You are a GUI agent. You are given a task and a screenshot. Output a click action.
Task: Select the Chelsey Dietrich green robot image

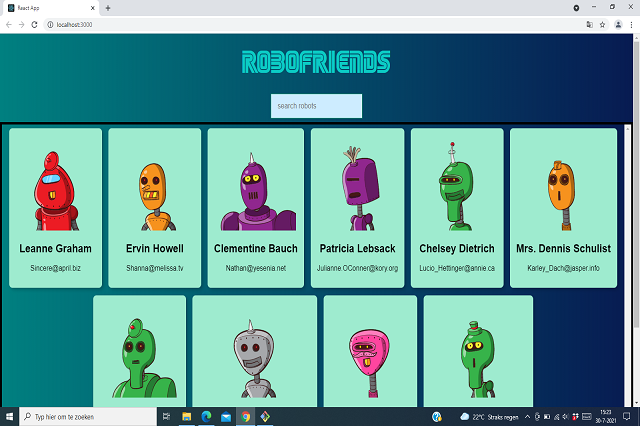[x=456, y=186]
